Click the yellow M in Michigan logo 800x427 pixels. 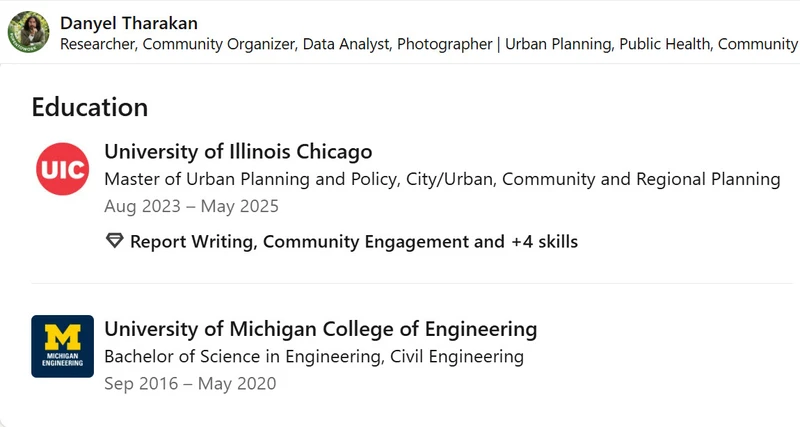[x=63, y=337]
